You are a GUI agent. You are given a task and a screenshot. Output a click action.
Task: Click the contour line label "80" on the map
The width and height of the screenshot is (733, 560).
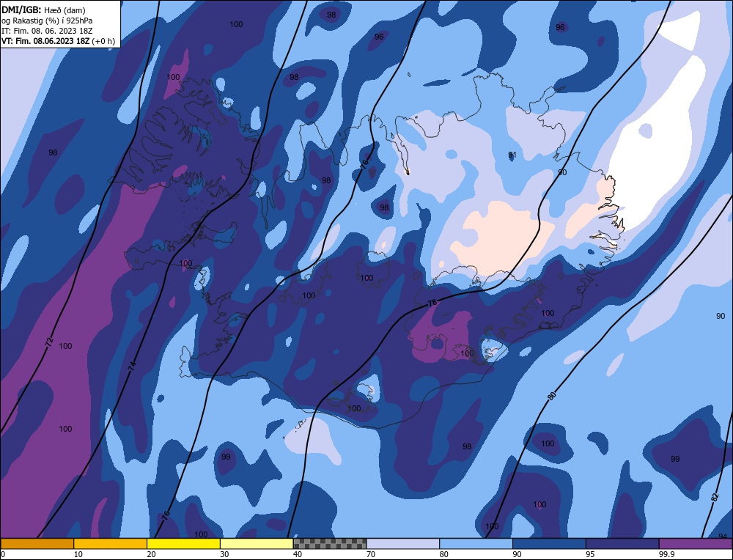point(552,396)
